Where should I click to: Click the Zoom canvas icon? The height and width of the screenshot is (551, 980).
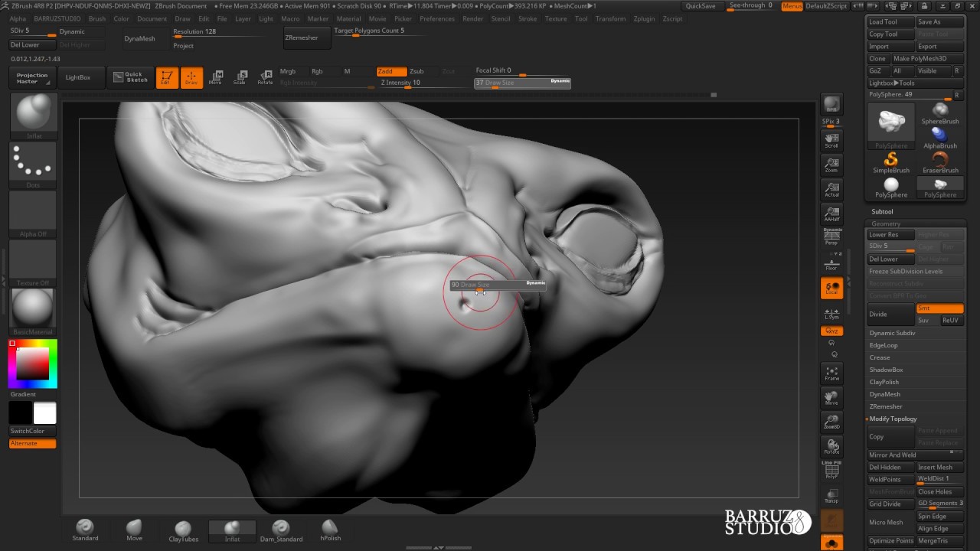(x=831, y=165)
